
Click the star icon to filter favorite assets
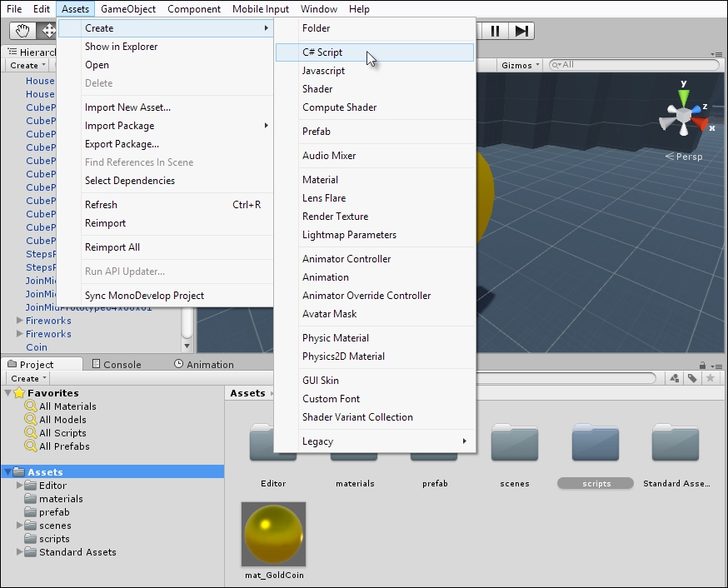(710, 377)
